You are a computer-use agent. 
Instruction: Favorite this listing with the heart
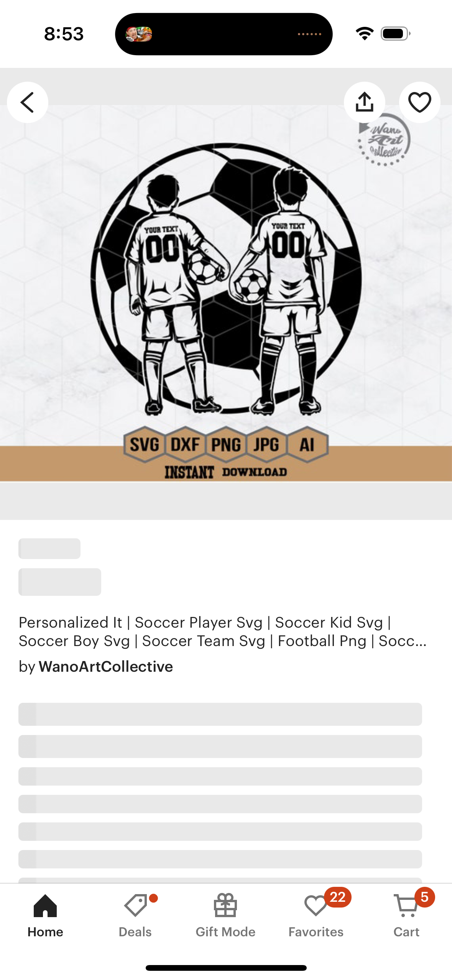419,102
